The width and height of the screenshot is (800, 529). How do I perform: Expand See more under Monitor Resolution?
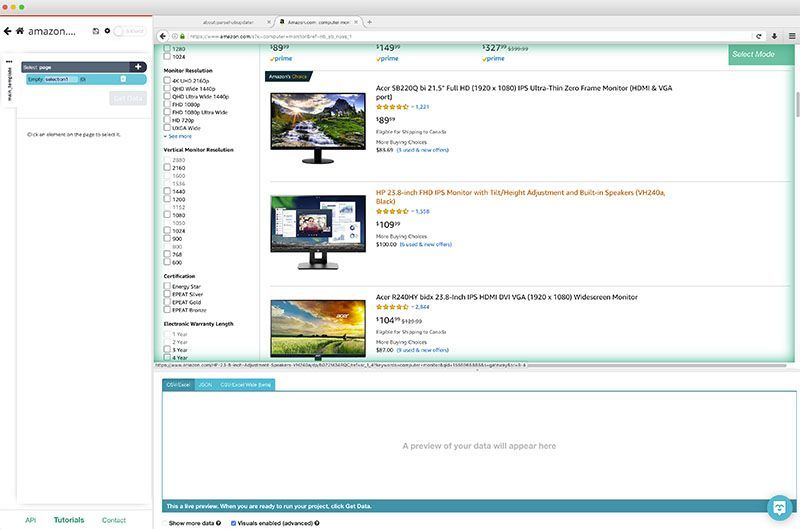pos(178,136)
